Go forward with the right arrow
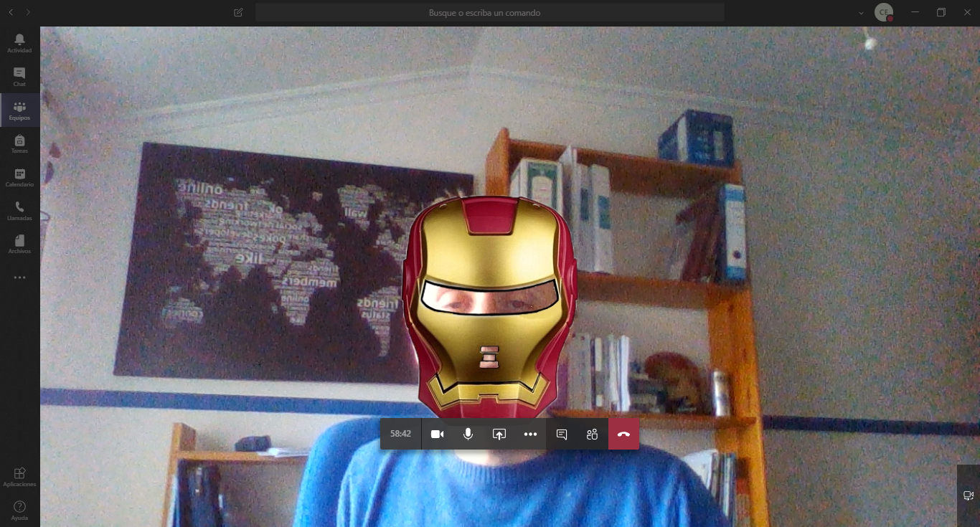 click(x=28, y=12)
